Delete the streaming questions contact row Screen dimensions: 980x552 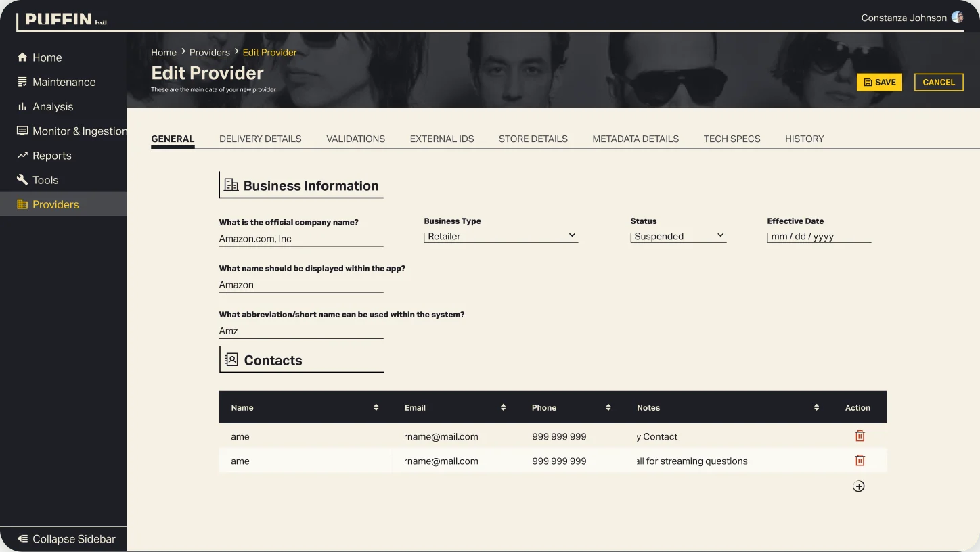tap(860, 461)
